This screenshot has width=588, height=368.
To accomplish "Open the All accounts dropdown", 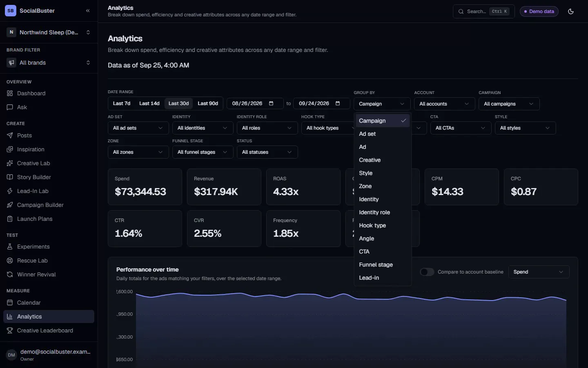I will tap(445, 104).
